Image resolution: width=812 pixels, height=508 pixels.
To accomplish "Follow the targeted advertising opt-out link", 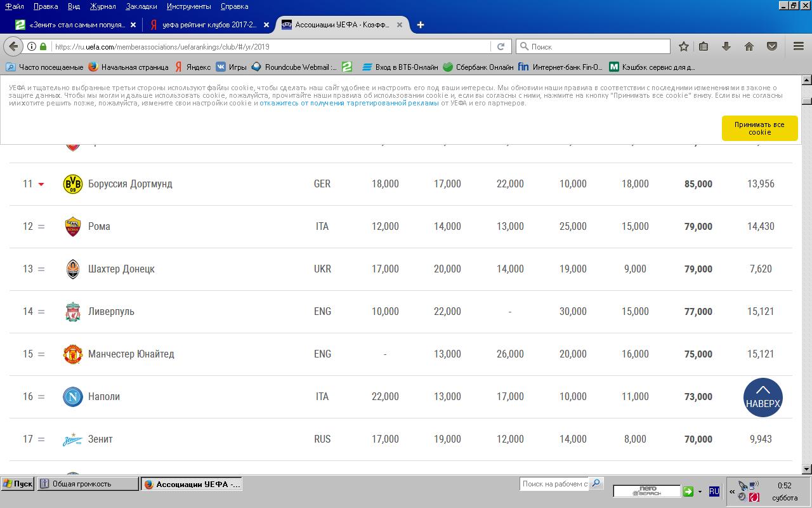I will [x=349, y=103].
